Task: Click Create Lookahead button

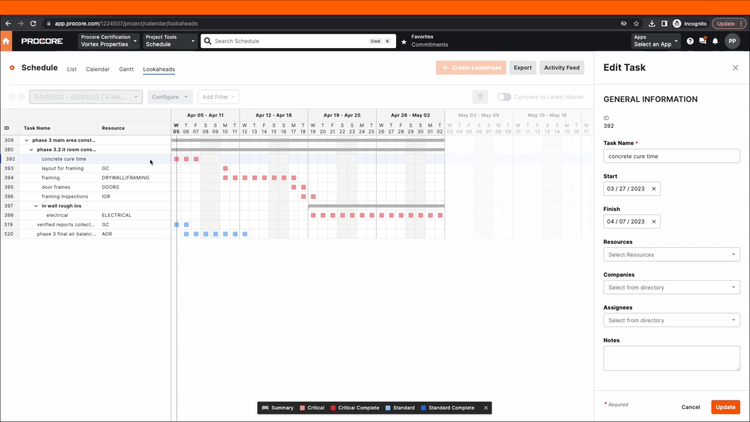Action: click(x=471, y=67)
